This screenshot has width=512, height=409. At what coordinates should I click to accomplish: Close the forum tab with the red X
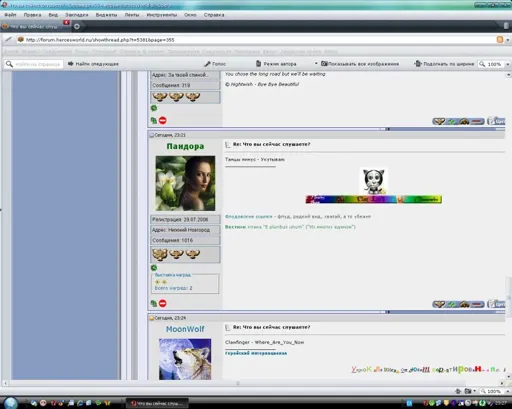pos(66,22)
